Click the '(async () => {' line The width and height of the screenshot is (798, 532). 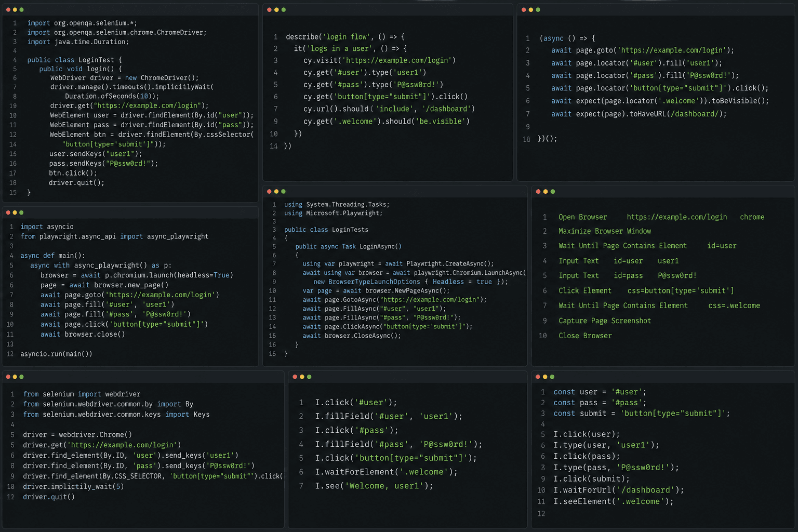(567, 38)
